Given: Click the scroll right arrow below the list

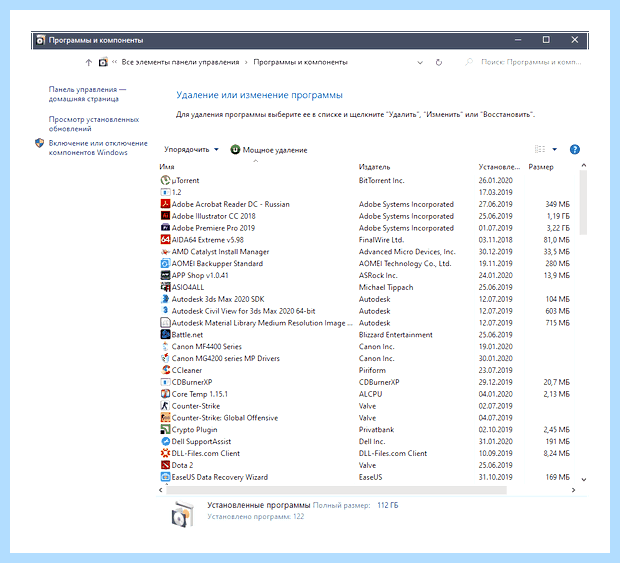Looking at the screenshot, I should 573,490.
